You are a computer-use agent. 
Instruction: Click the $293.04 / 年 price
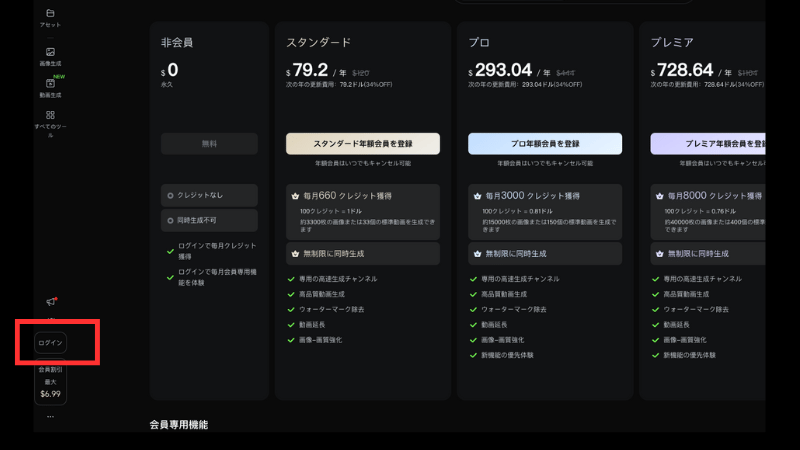click(509, 70)
